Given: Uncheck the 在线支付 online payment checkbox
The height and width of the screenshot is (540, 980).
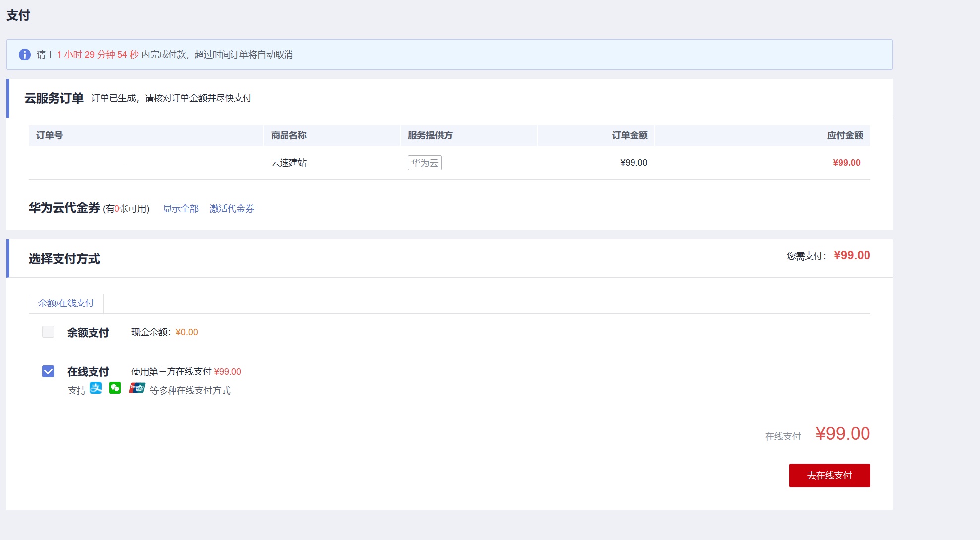Looking at the screenshot, I should (48, 371).
